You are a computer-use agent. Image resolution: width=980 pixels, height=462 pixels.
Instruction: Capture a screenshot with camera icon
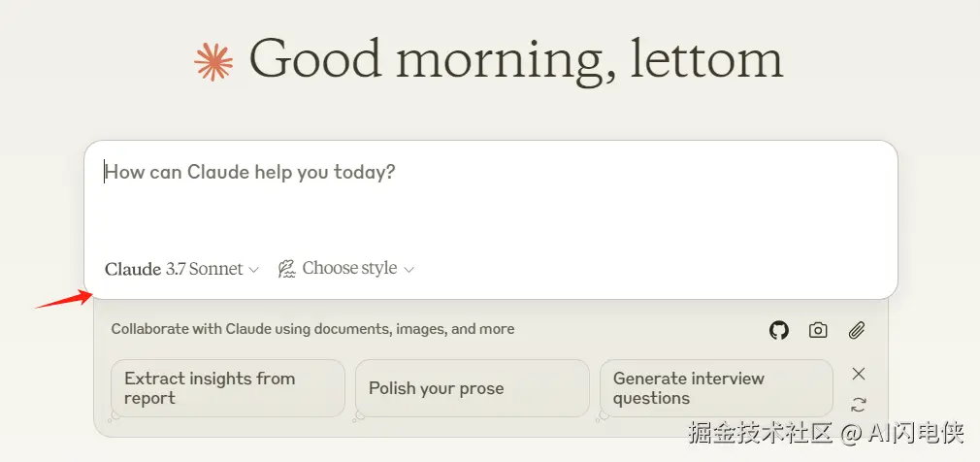coord(818,330)
